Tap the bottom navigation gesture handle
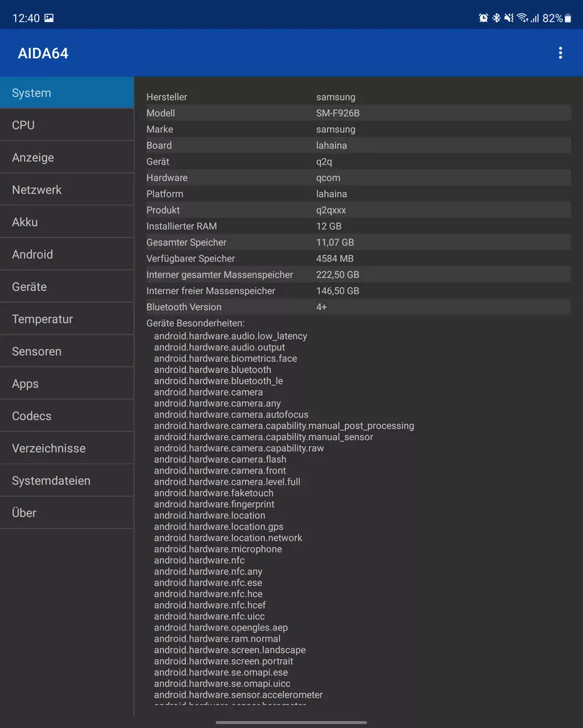583x728 pixels. (291, 722)
